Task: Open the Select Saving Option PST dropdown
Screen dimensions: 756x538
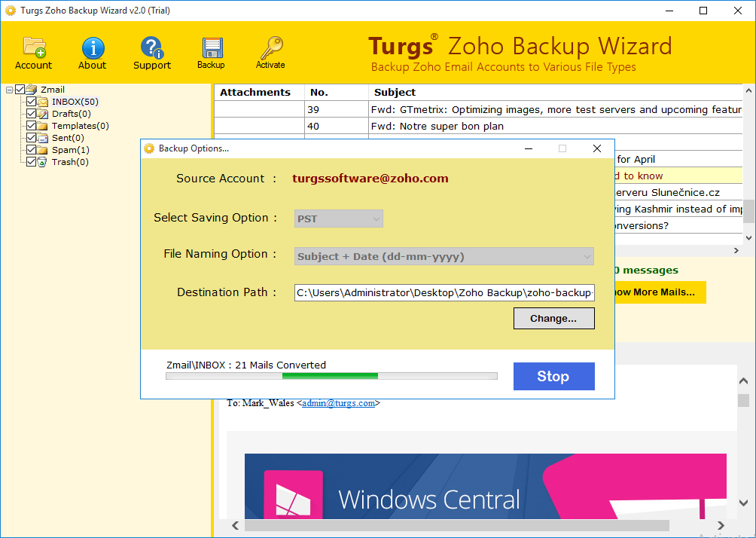Action: 338,219
